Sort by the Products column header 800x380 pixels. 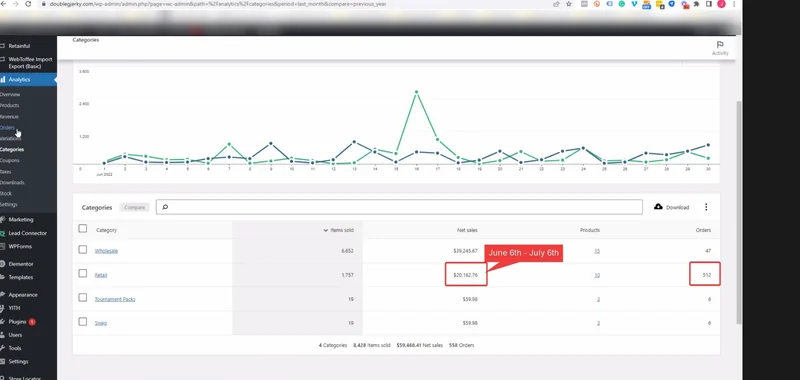590,231
